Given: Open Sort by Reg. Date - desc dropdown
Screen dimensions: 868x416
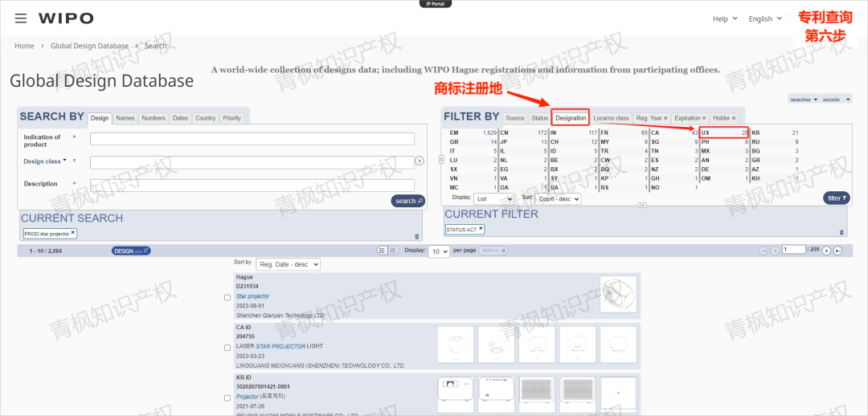Looking at the screenshot, I should (x=288, y=264).
